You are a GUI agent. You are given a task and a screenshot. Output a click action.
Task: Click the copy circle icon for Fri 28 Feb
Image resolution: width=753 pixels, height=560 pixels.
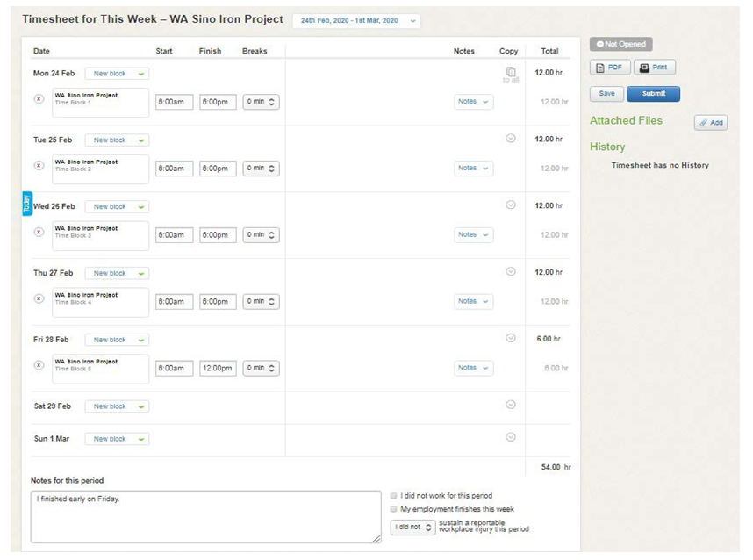click(511, 338)
